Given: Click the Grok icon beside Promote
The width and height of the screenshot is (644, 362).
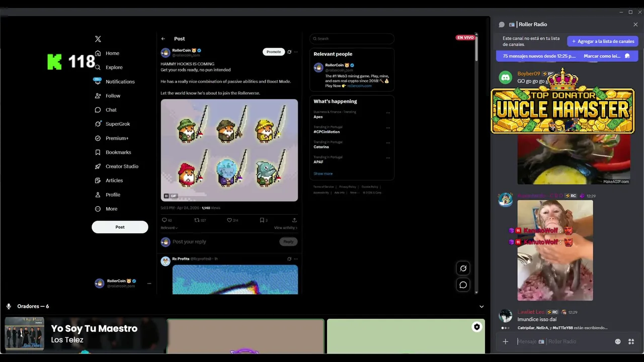Looking at the screenshot, I should pos(289,52).
